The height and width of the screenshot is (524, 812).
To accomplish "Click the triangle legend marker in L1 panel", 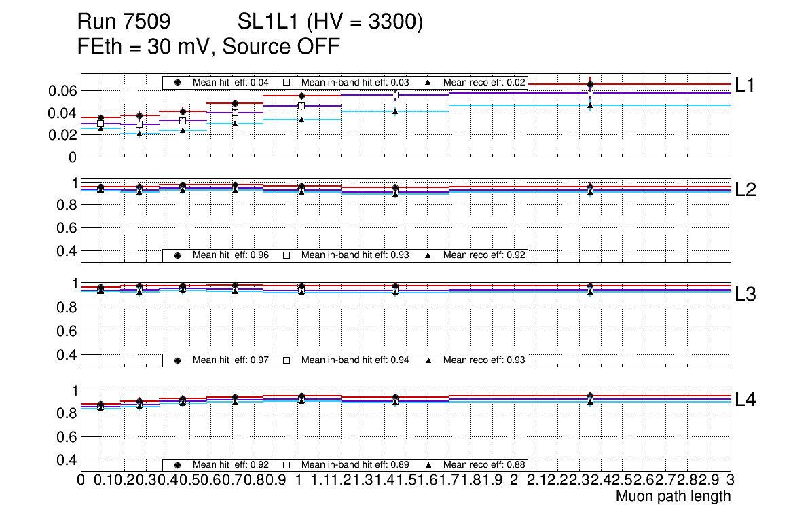I will (x=428, y=82).
